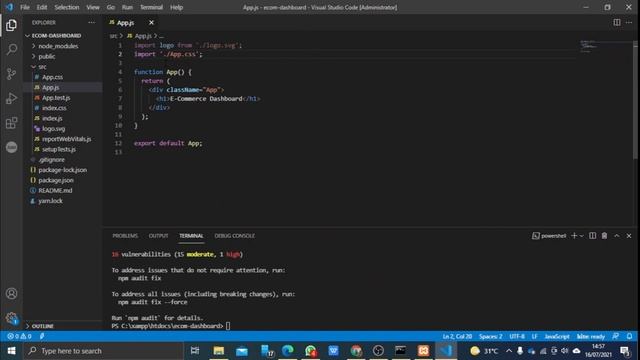Image resolution: width=640 pixels, height=360 pixels.
Task: Open the Search view in activity bar
Action: click(11, 50)
